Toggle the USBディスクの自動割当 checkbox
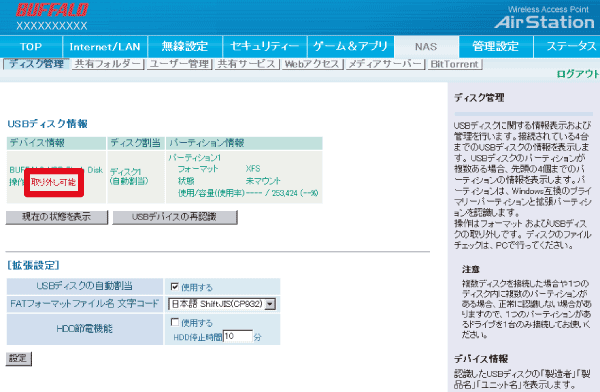600x392 pixels. click(x=174, y=286)
